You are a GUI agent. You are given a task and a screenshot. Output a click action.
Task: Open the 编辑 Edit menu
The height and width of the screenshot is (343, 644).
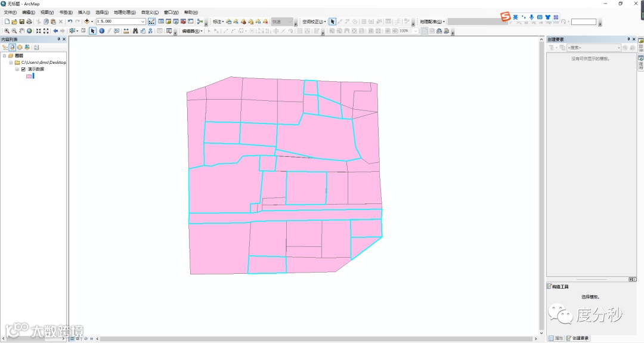click(29, 13)
